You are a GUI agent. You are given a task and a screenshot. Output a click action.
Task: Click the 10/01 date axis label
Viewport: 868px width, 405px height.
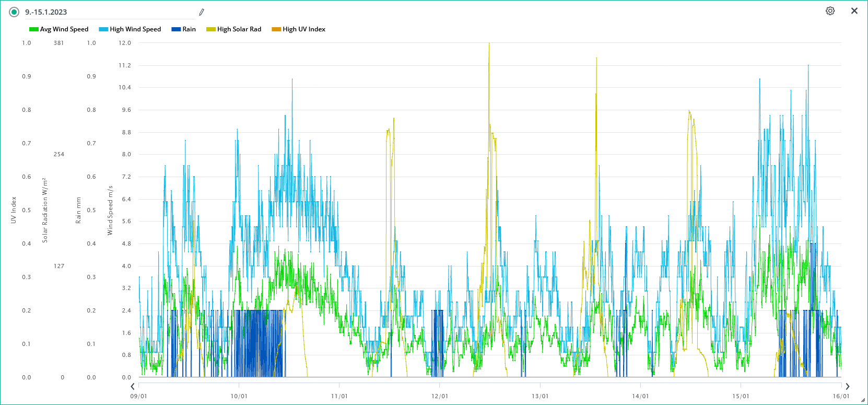[239, 396]
